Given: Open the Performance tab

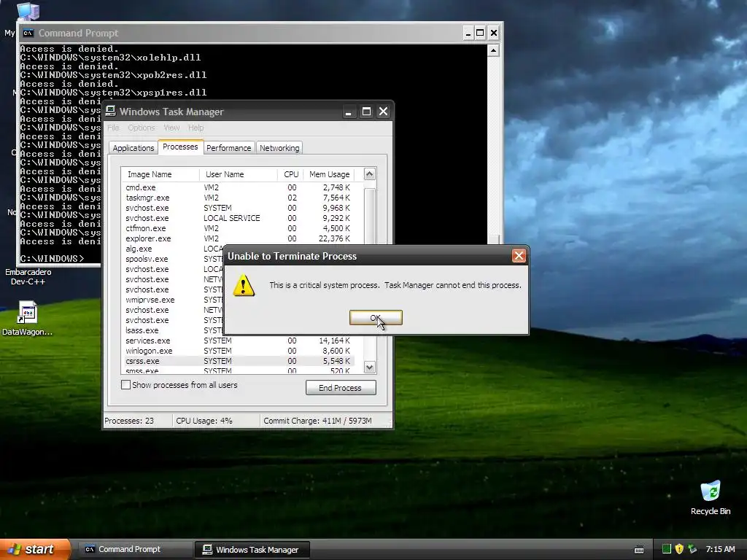Looking at the screenshot, I should coord(228,147).
